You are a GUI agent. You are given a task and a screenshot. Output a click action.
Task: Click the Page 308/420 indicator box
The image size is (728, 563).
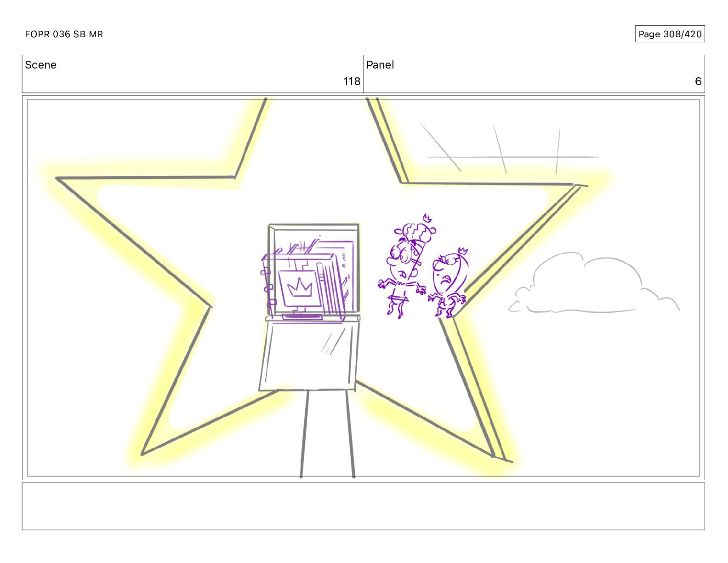670,34
